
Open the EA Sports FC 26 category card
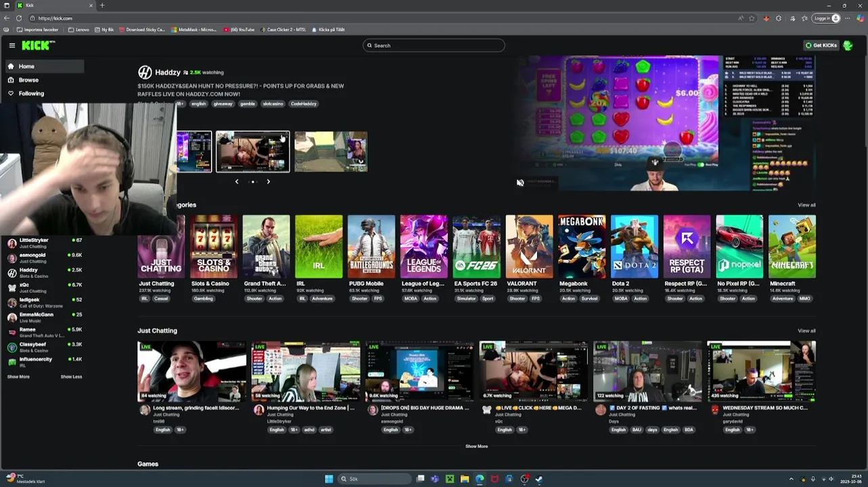point(476,247)
